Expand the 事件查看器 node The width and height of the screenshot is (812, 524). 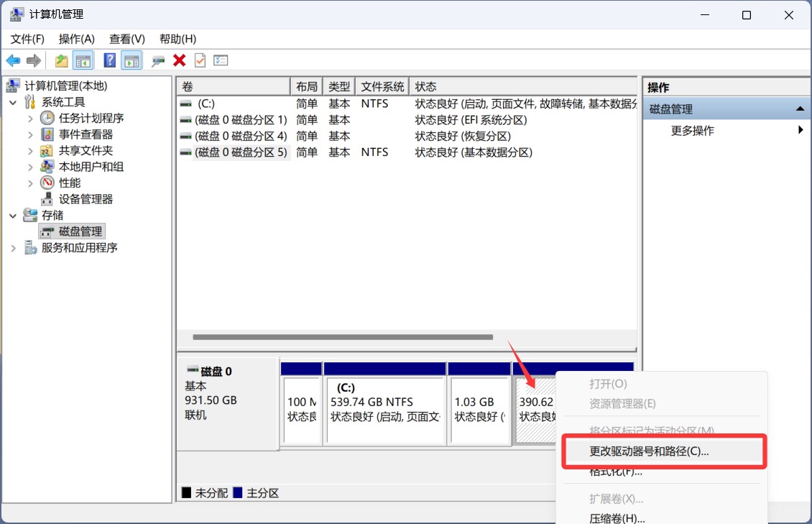tap(30, 134)
